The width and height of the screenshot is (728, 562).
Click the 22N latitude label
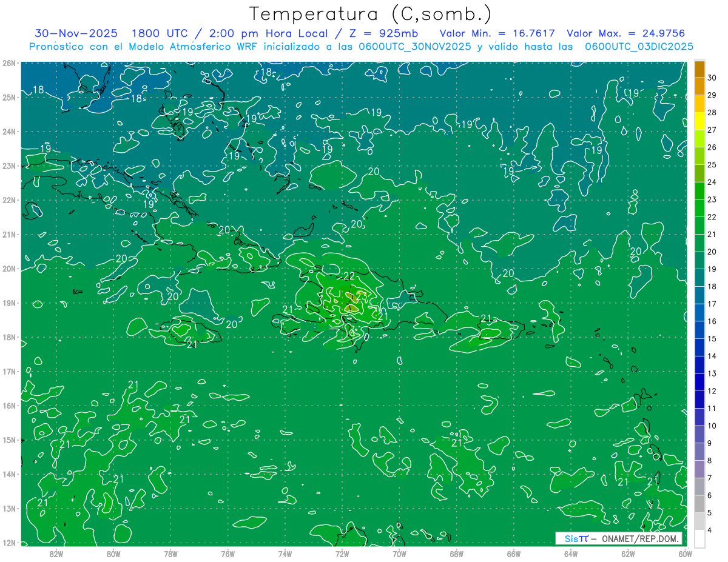coord(9,200)
